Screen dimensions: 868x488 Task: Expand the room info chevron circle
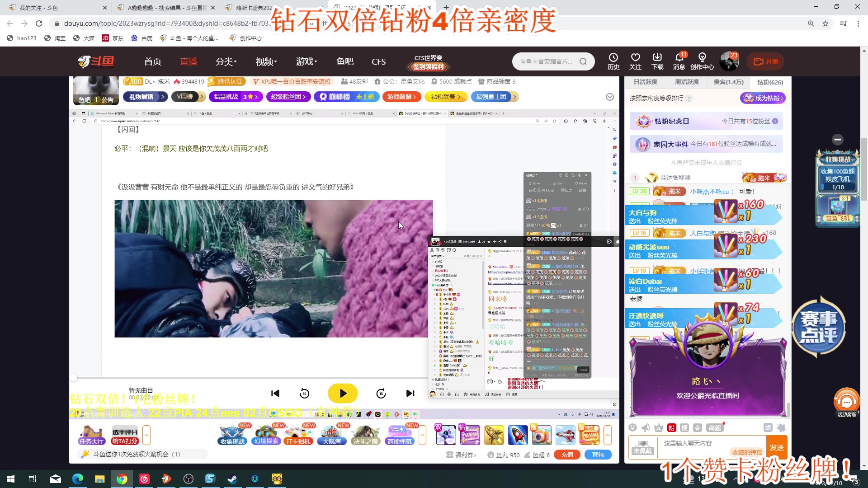coord(609,97)
